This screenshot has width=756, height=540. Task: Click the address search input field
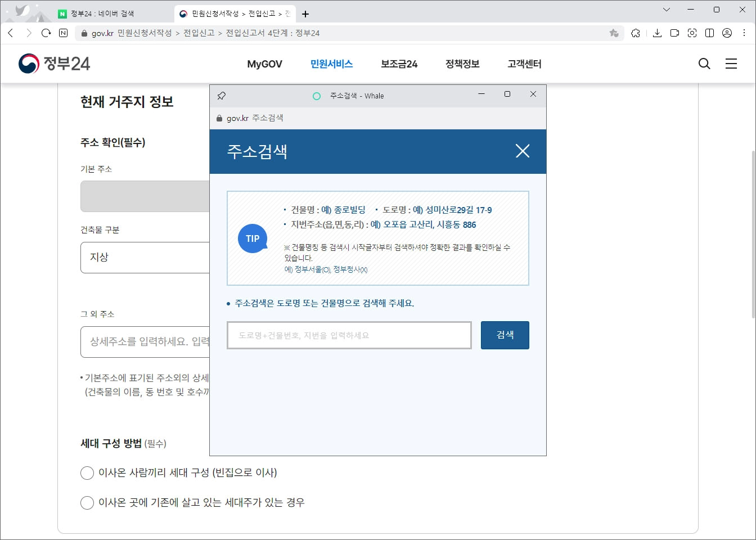tap(349, 335)
